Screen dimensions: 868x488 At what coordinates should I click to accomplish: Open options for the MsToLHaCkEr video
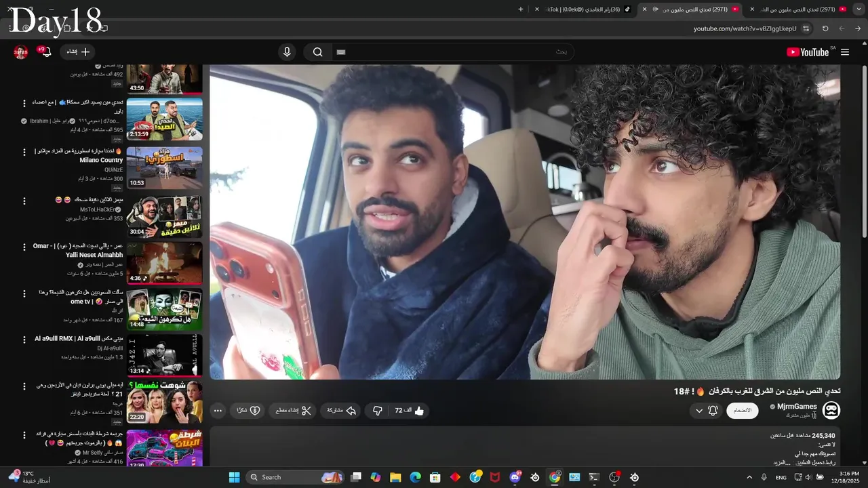point(24,201)
